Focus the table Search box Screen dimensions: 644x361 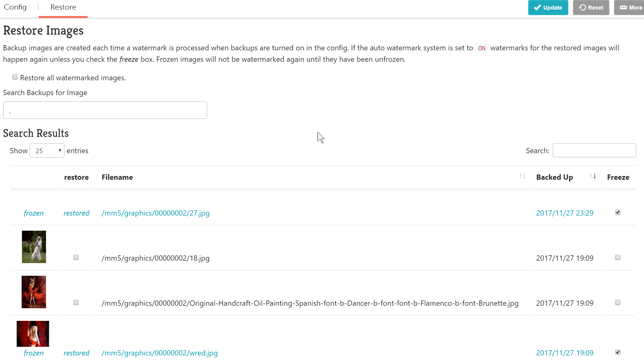pos(594,151)
